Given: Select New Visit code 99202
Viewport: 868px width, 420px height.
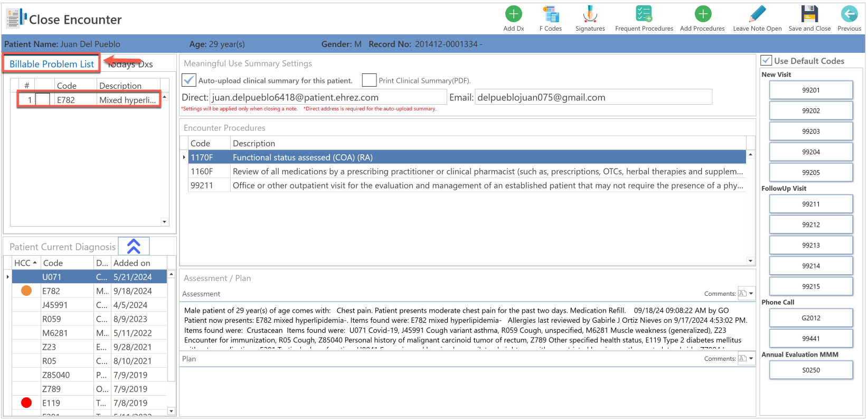Looking at the screenshot, I should coord(810,110).
